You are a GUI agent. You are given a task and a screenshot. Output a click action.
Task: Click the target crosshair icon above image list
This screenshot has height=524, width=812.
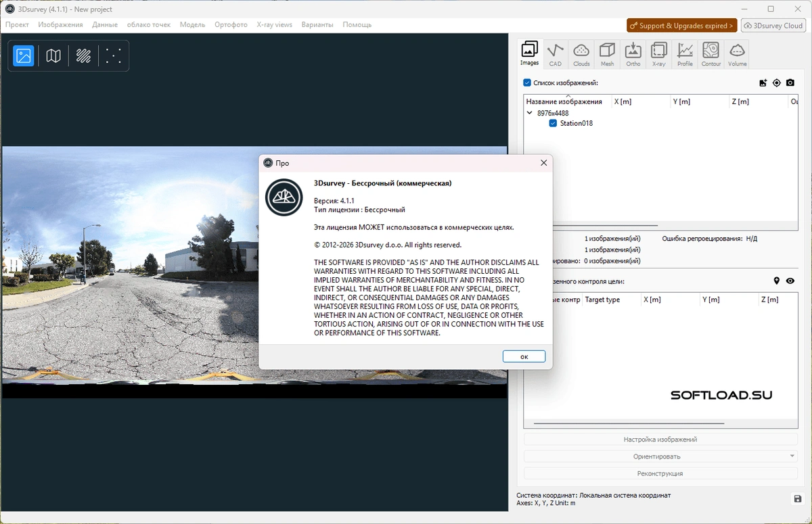click(777, 83)
